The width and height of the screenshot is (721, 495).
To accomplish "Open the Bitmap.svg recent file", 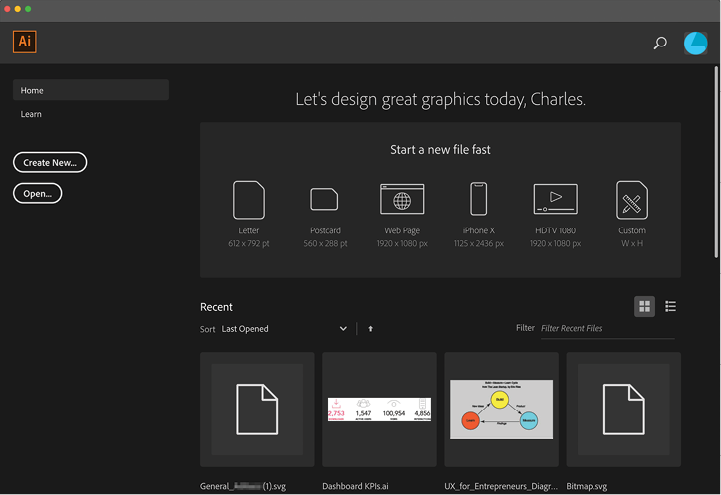I will pos(623,409).
